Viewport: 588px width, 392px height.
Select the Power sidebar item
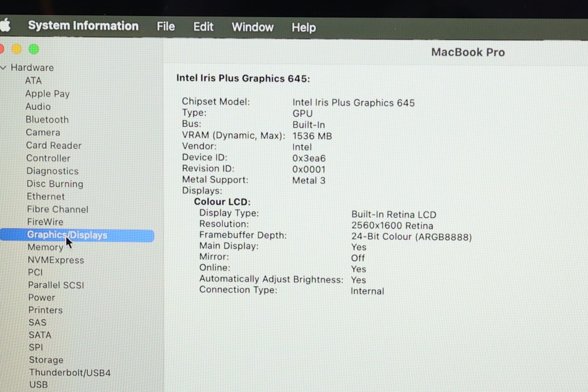(42, 297)
